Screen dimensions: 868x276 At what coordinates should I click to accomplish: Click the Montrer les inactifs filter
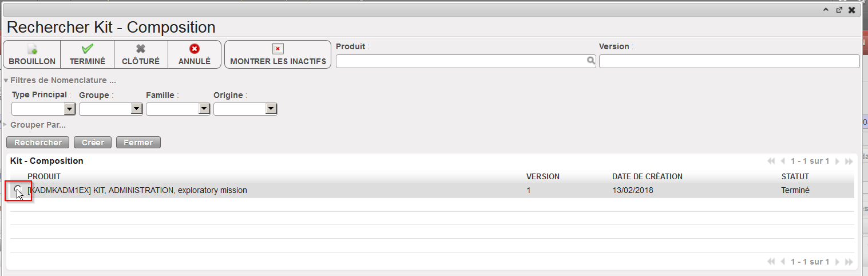(278, 54)
